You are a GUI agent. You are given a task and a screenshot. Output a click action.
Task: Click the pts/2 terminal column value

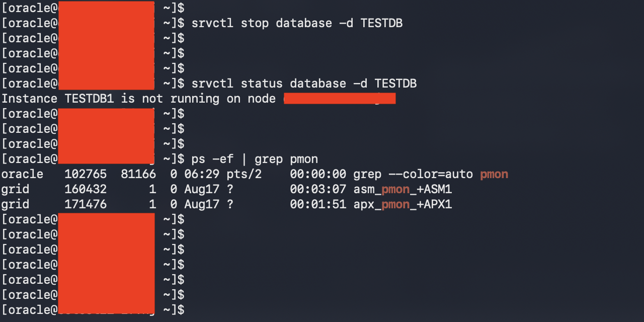[237, 174]
